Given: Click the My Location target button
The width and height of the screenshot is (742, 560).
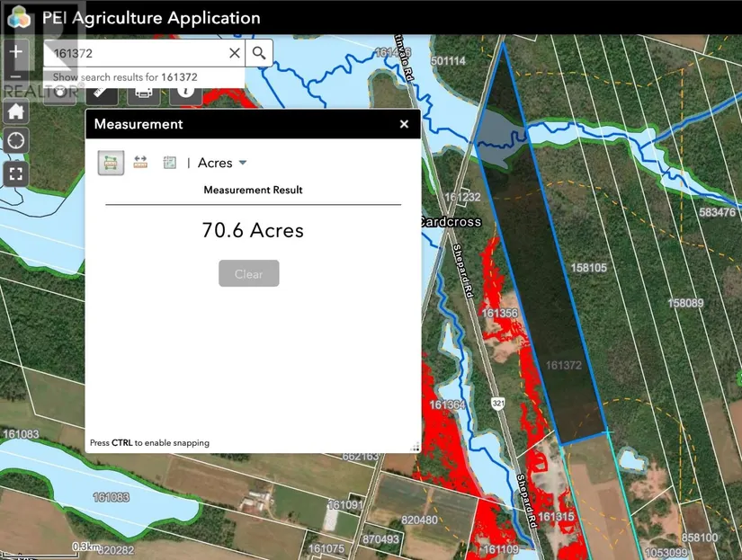Looking at the screenshot, I should pyautogui.click(x=16, y=141).
